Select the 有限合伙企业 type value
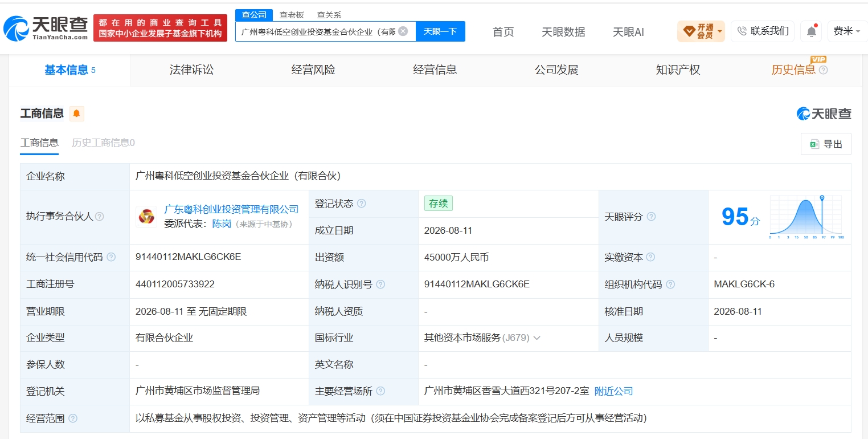 pos(165,338)
